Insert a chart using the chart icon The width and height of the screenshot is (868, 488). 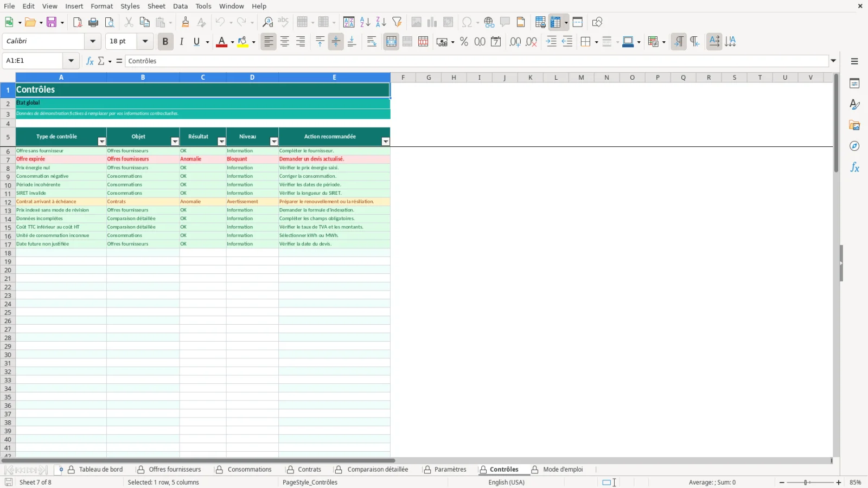(432, 22)
